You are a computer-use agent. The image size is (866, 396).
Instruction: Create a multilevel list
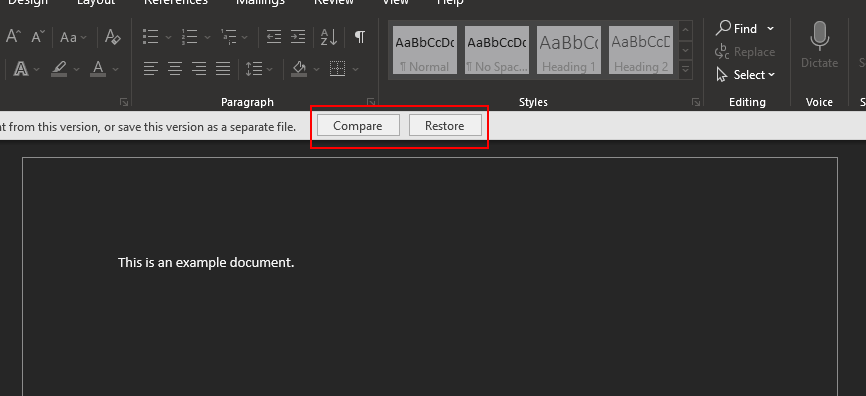click(x=228, y=37)
